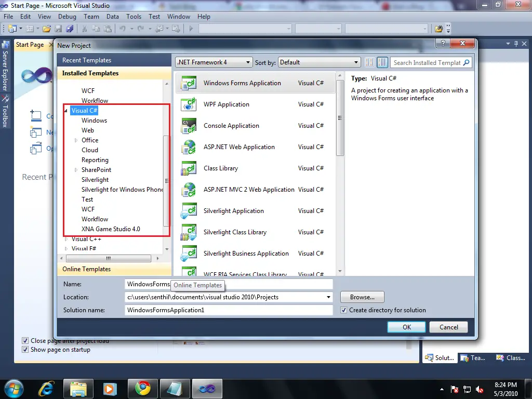Screen dimensions: 532x399
Task: Click the Search Installed Templates field
Action: point(427,62)
